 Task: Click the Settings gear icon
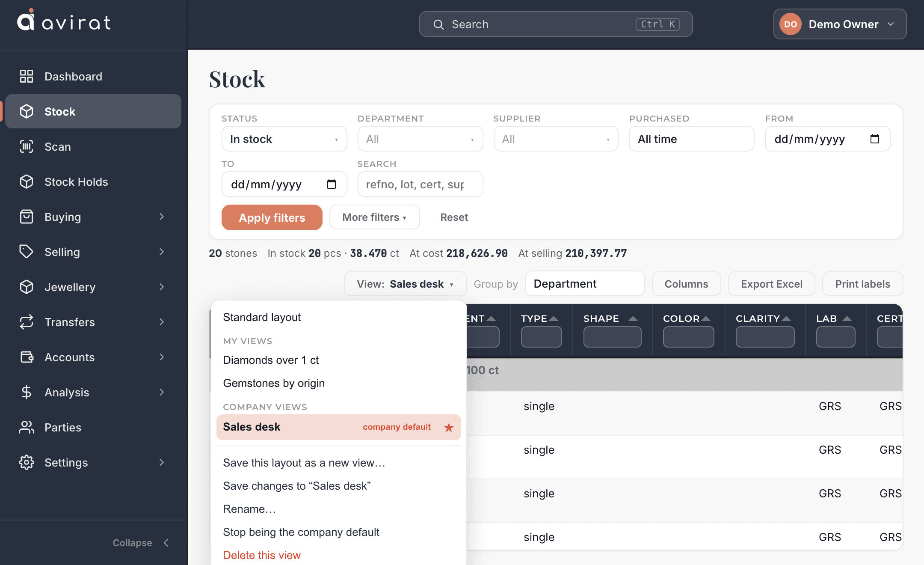[27, 462]
